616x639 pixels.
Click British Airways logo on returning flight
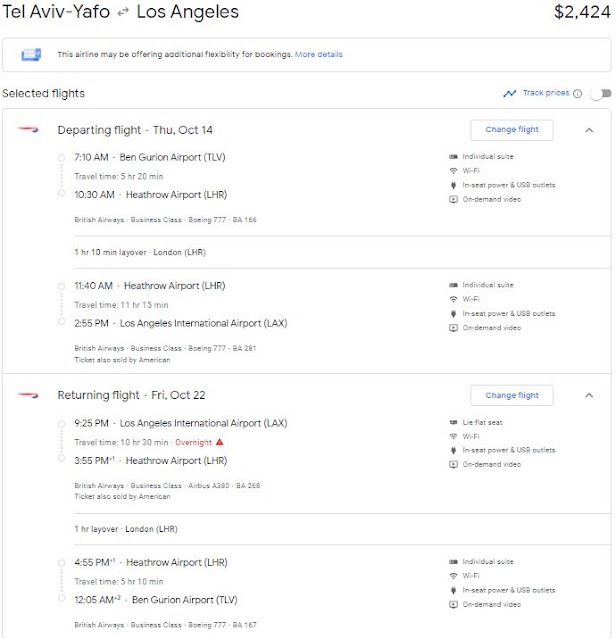[28, 395]
